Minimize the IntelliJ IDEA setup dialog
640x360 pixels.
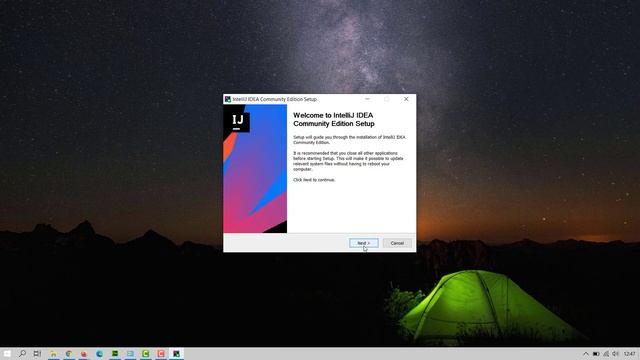click(x=367, y=99)
